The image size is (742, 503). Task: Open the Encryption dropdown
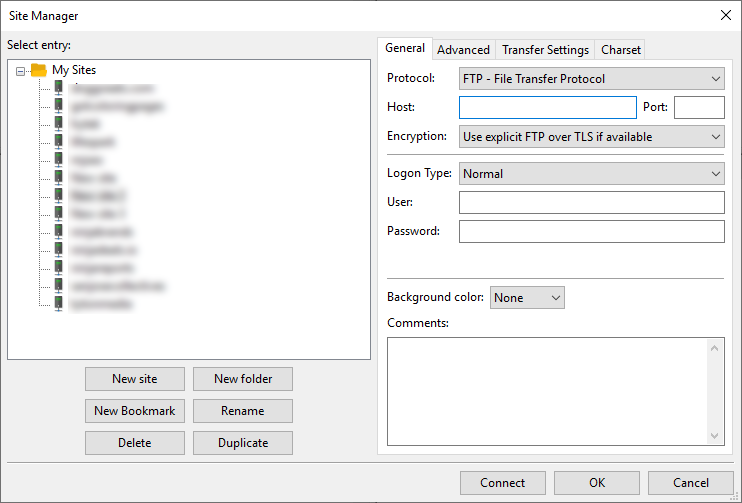592,137
